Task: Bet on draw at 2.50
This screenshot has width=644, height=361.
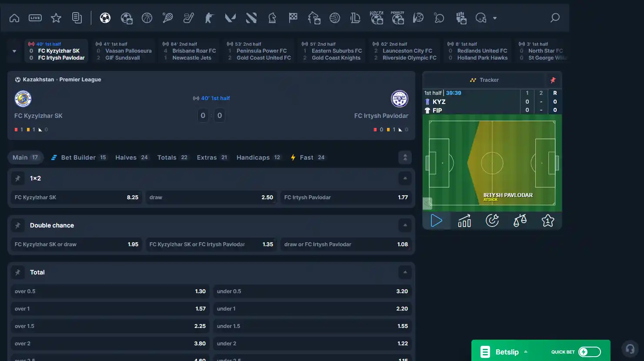Action: pos(211,197)
